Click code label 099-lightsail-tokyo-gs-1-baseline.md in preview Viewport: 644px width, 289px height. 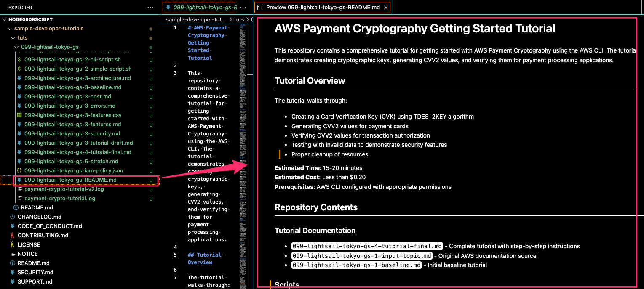coord(356,265)
